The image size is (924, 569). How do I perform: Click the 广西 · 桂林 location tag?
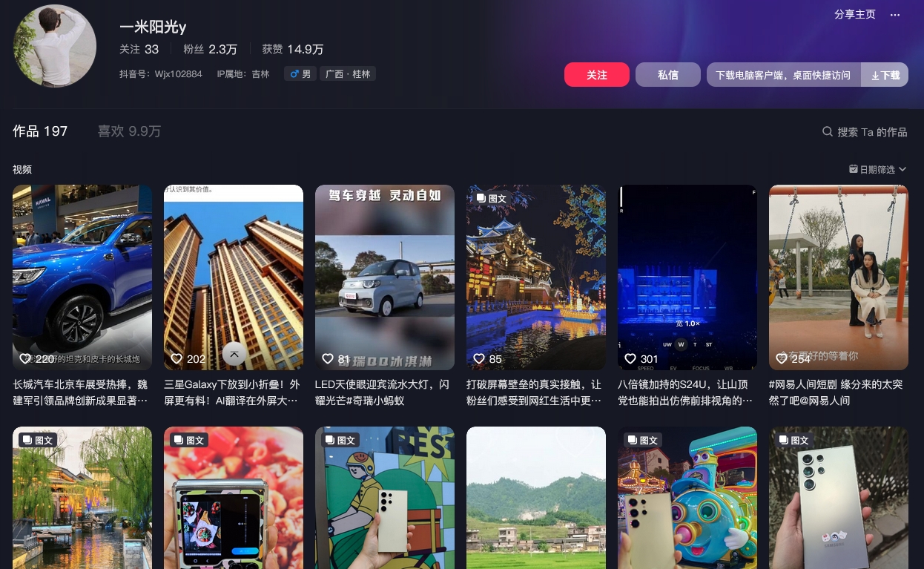[x=348, y=74]
